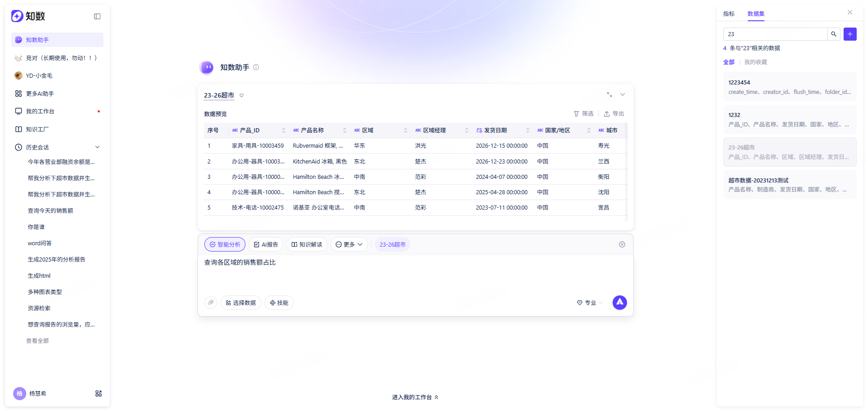Click the attachment paperclip icon
Screen dimensions: 868x411
[x=211, y=303]
